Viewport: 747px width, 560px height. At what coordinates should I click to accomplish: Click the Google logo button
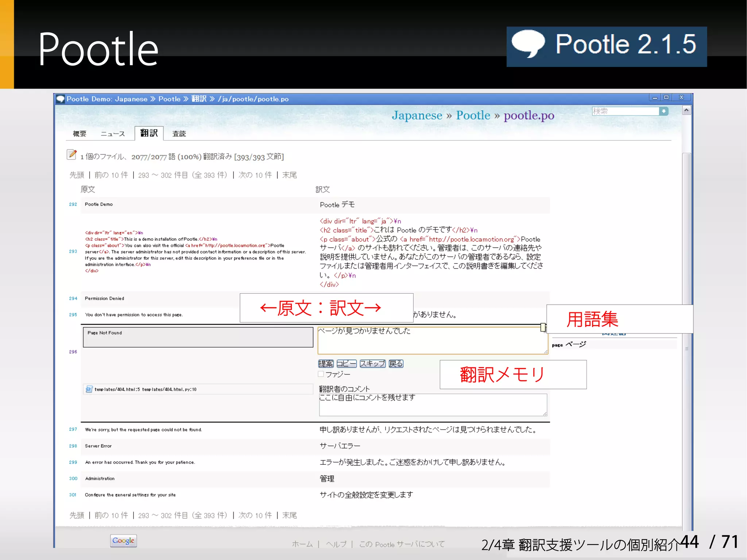[x=123, y=541]
